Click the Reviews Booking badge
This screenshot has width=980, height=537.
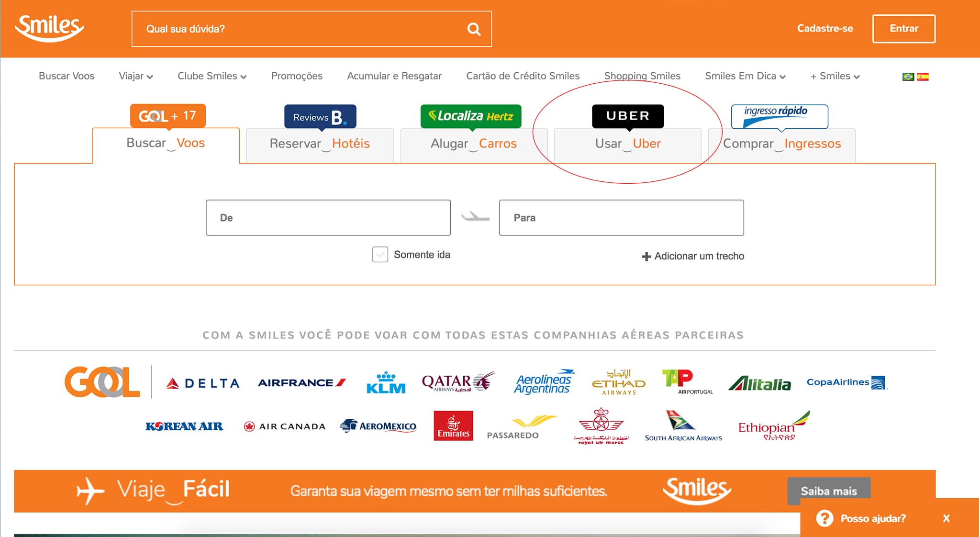[320, 117]
